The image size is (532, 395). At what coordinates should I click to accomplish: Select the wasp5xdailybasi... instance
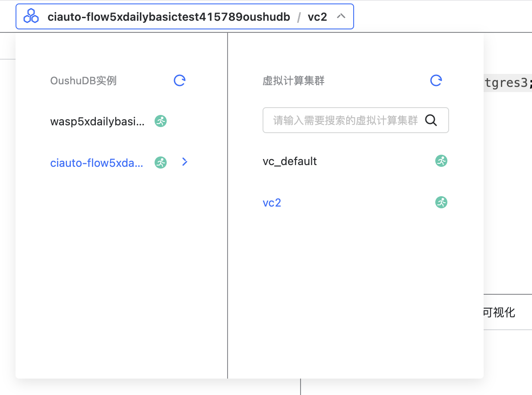pos(98,121)
